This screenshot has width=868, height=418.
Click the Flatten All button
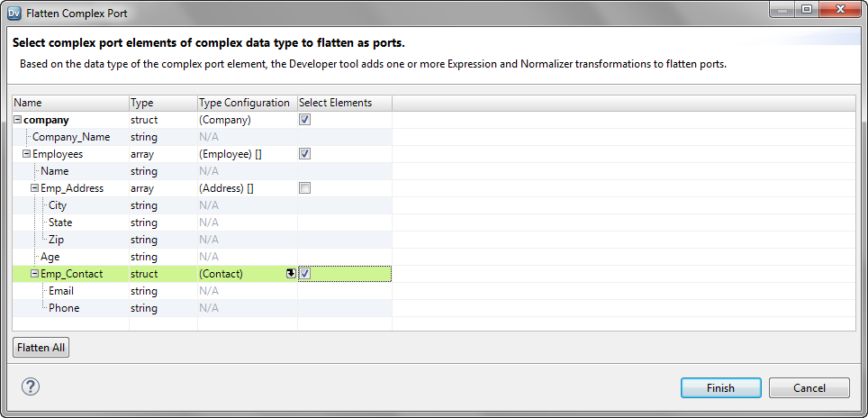point(41,348)
